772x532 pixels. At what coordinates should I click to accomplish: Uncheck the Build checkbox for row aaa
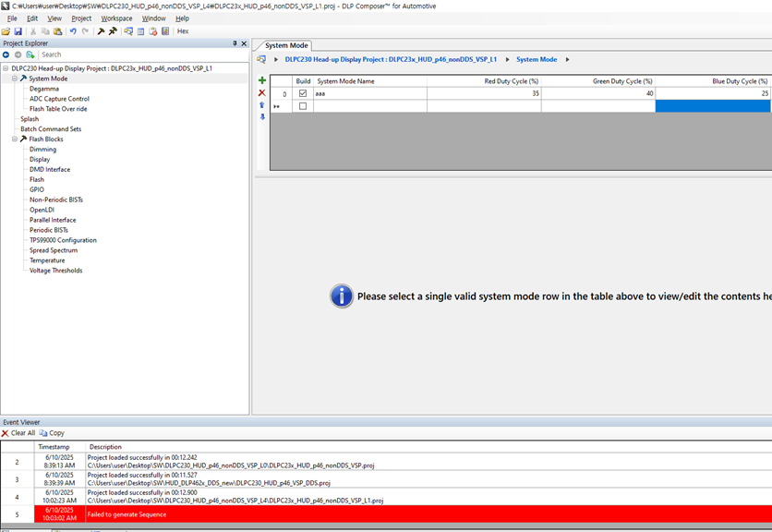point(303,93)
